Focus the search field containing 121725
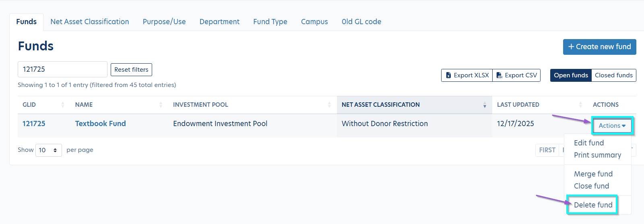644x224 pixels. [x=62, y=69]
